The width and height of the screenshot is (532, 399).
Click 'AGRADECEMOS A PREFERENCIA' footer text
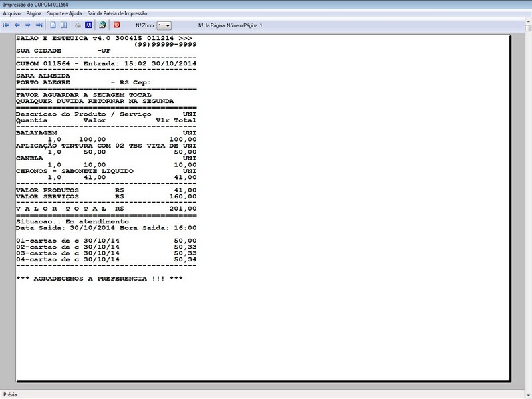(99, 279)
